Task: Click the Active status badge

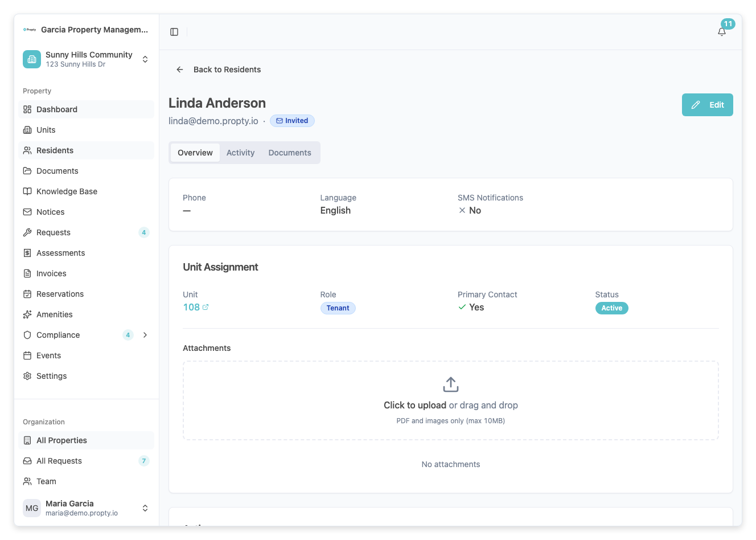Action: pyautogui.click(x=612, y=308)
